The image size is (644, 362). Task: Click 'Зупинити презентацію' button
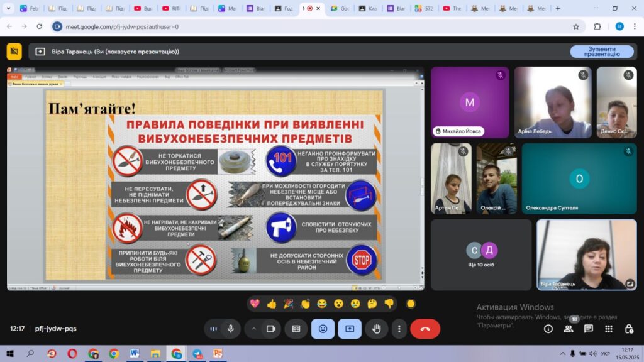[601, 52]
